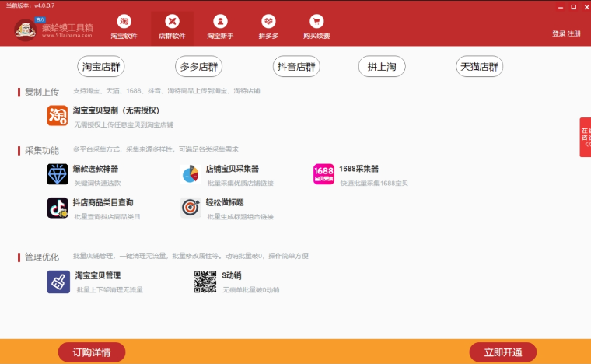Select the 拼上淘 pill button
Image resolution: width=591 pixels, height=364 pixels.
pyautogui.click(x=382, y=67)
